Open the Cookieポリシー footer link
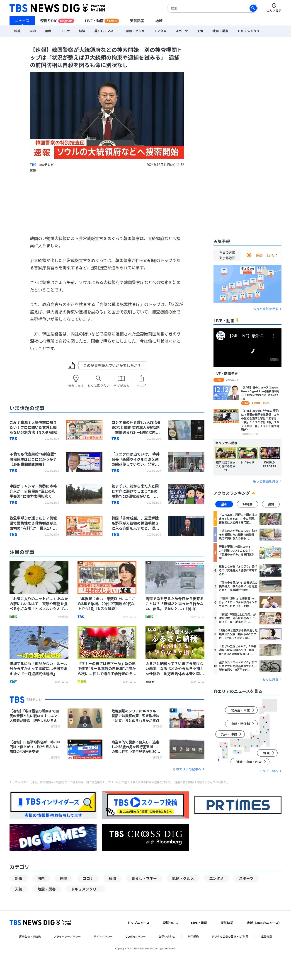The height and width of the screenshot is (980, 291). coord(136,936)
